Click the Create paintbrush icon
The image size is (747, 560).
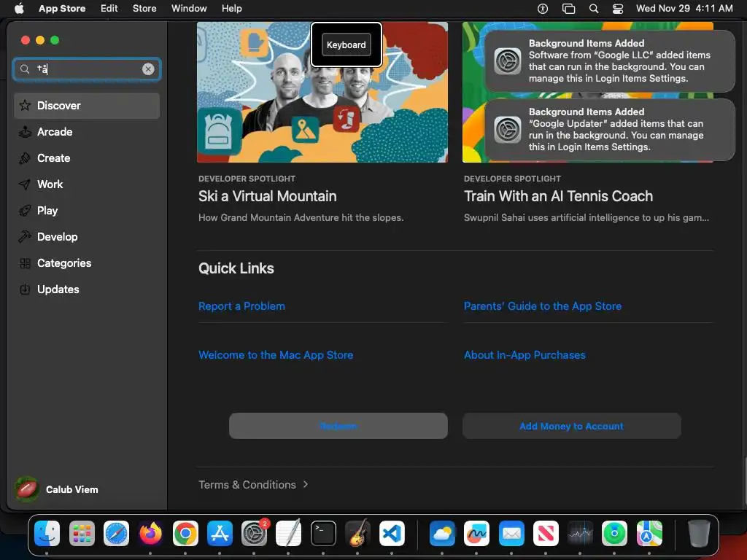[25, 158]
